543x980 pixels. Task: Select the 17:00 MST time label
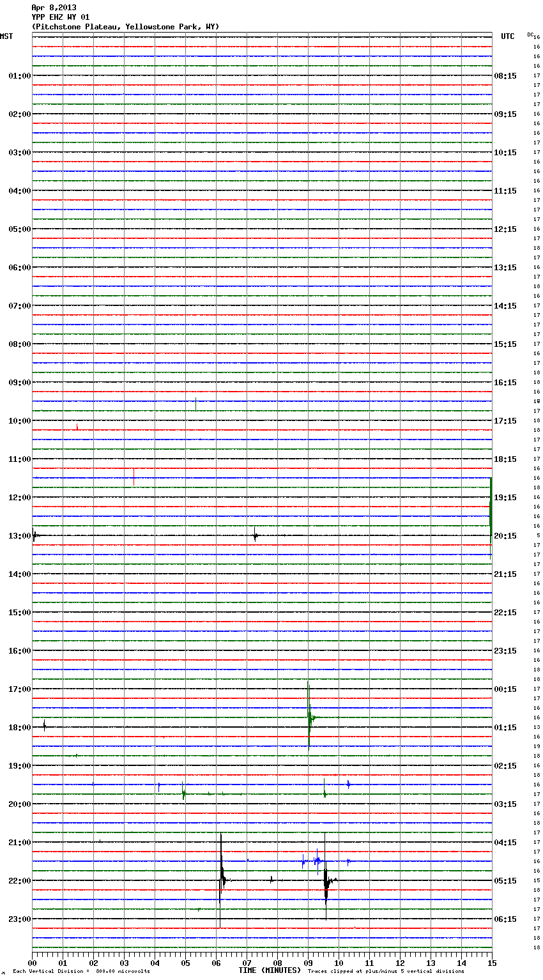click(x=19, y=689)
